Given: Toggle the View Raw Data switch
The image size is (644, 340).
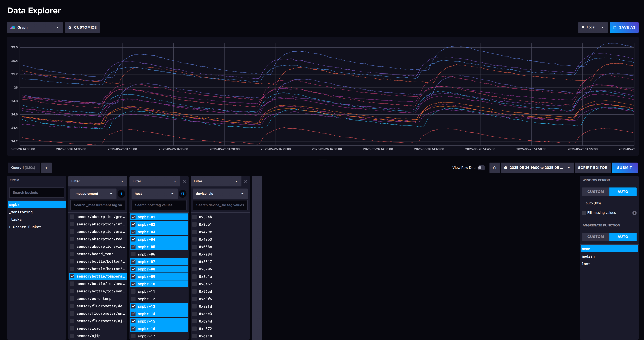Looking at the screenshot, I should click(481, 168).
